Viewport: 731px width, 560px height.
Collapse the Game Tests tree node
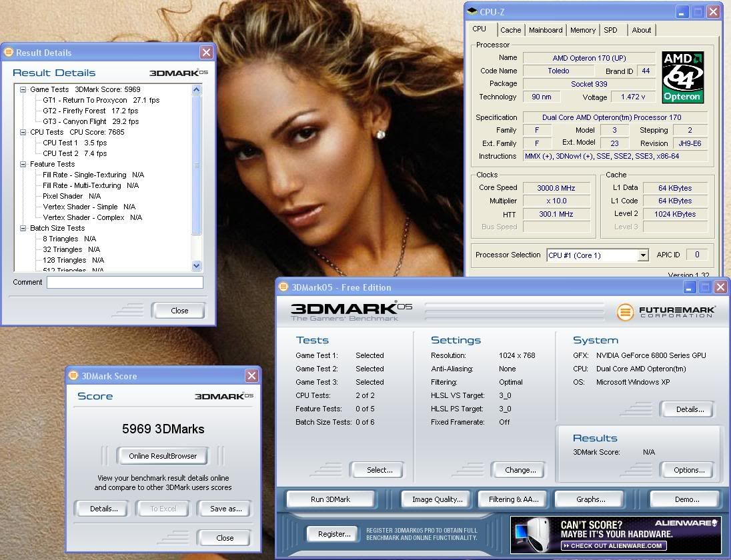[23, 89]
